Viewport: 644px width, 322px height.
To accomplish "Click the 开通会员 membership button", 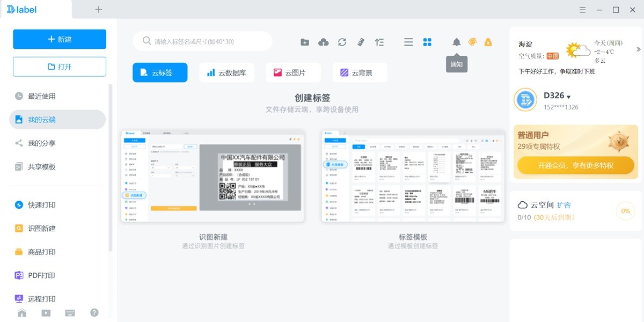I will coord(575,165).
